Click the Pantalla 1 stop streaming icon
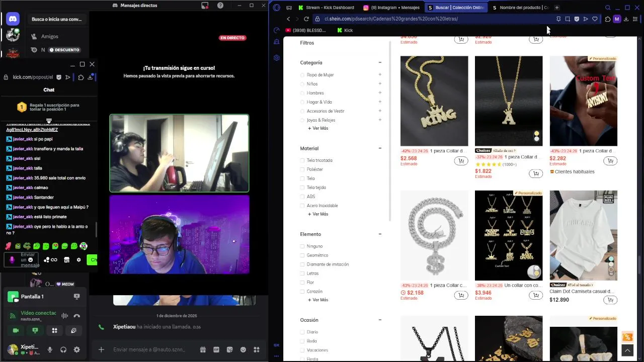Image resolution: width=644 pixels, height=362 pixels. pos(76,297)
